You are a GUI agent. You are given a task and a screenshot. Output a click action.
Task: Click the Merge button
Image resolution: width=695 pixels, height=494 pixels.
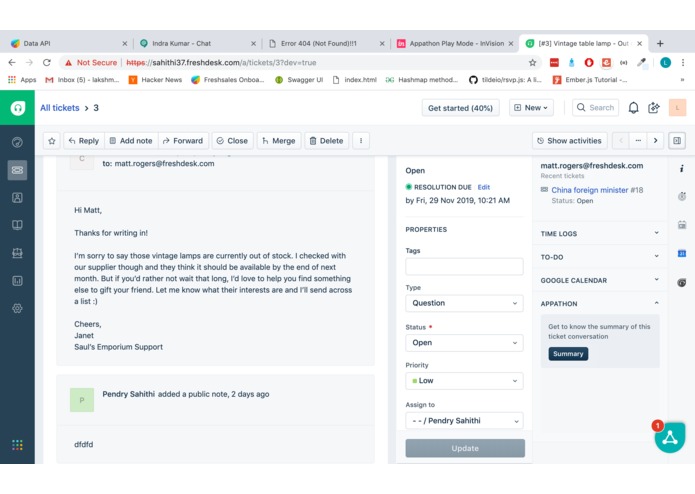click(279, 141)
